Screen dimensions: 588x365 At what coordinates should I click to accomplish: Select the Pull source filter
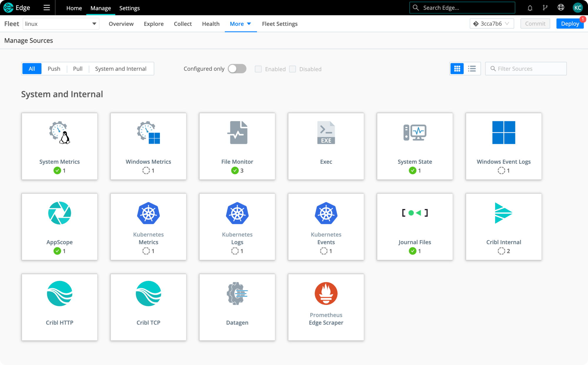coord(78,69)
